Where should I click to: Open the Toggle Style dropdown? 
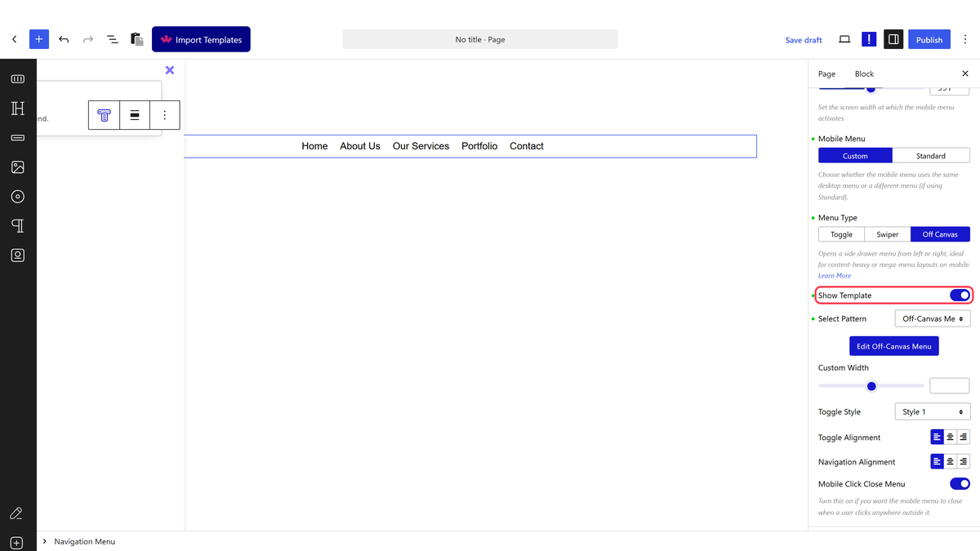[933, 412]
